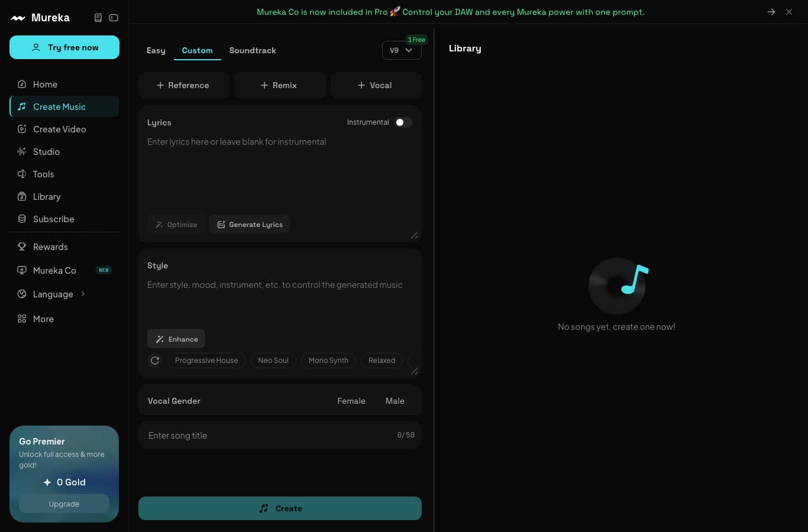Open Mureka Co in the sidebar
Image resolution: width=808 pixels, height=532 pixels.
(64, 271)
